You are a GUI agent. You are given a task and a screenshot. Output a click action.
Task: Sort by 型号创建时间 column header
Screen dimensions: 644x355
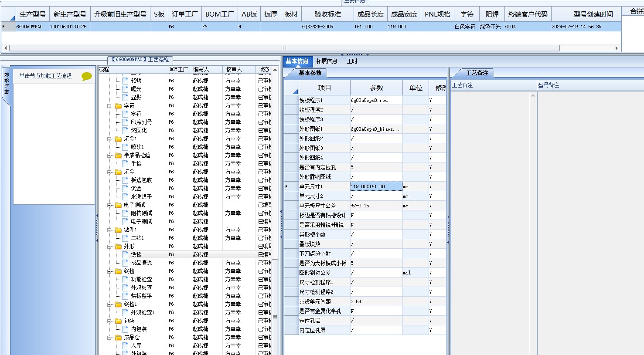pyautogui.click(x=593, y=14)
